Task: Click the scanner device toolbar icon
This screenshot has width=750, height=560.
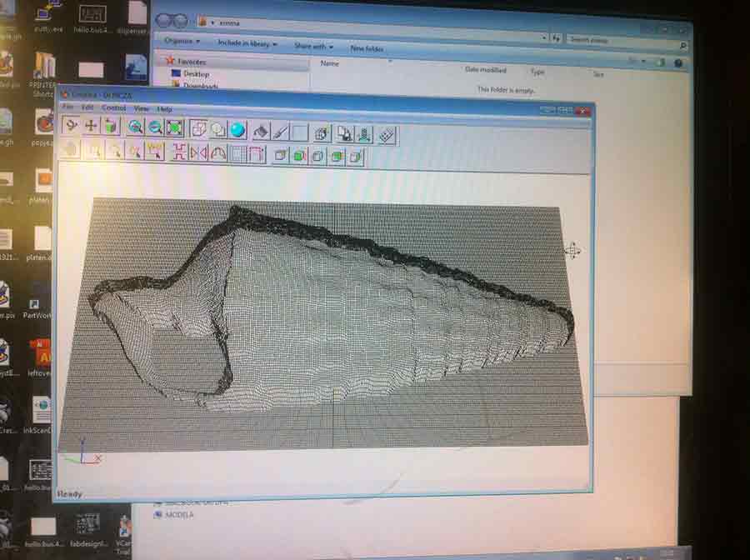Action: pyautogui.click(x=364, y=134)
